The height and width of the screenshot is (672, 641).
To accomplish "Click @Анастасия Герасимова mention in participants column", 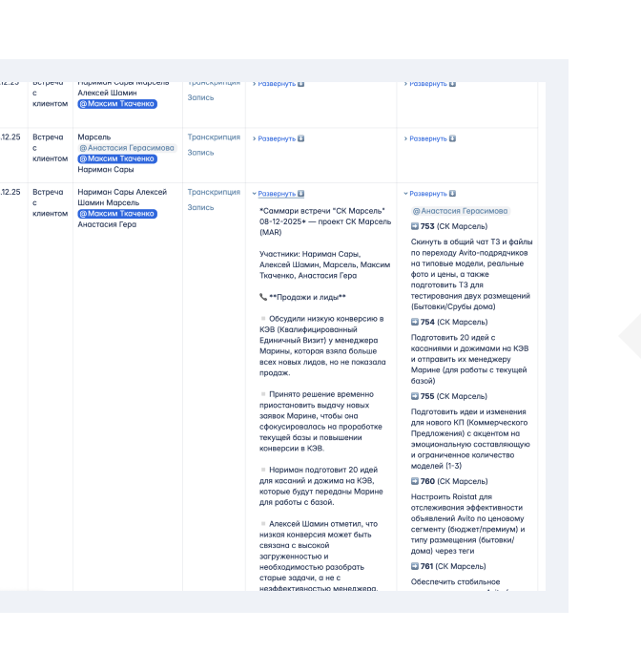I will [127, 148].
